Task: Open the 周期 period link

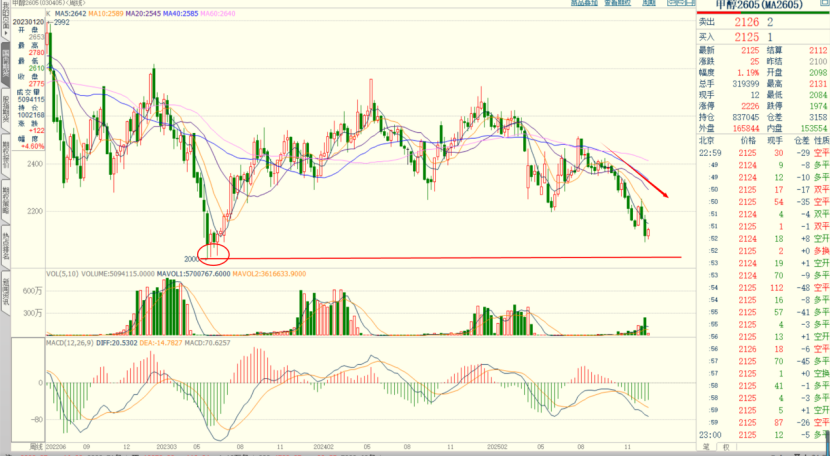Action: tap(649, 3)
